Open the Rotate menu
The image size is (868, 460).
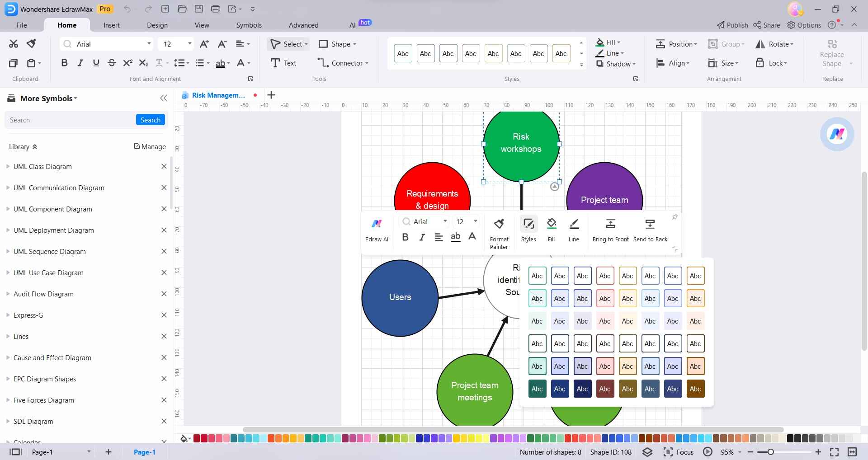774,44
